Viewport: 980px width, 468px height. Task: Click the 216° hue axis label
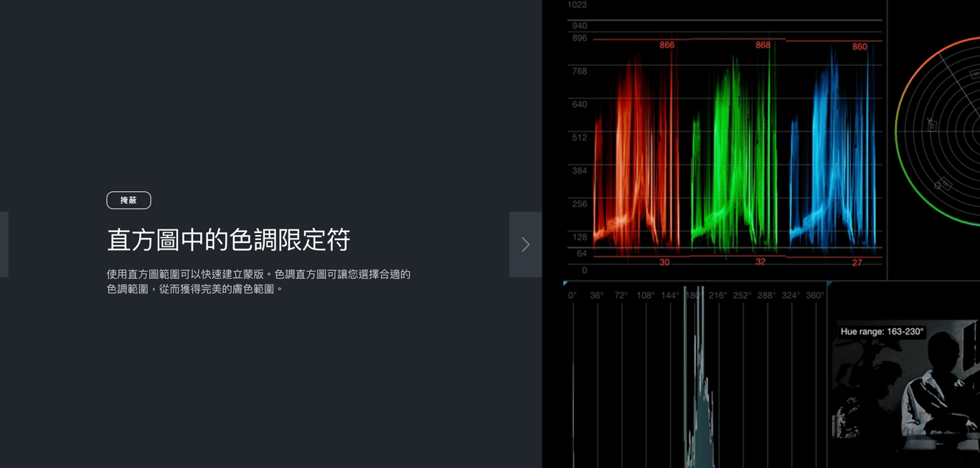(x=717, y=295)
